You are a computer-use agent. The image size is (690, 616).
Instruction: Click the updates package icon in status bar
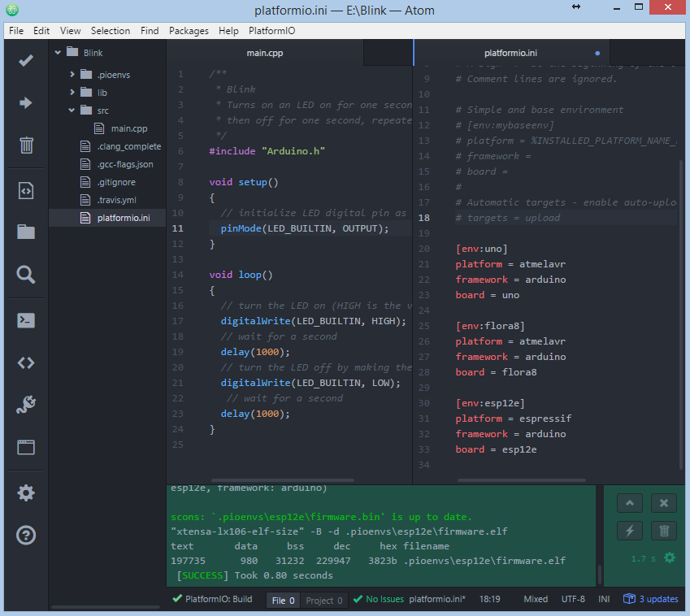(x=629, y=599)
